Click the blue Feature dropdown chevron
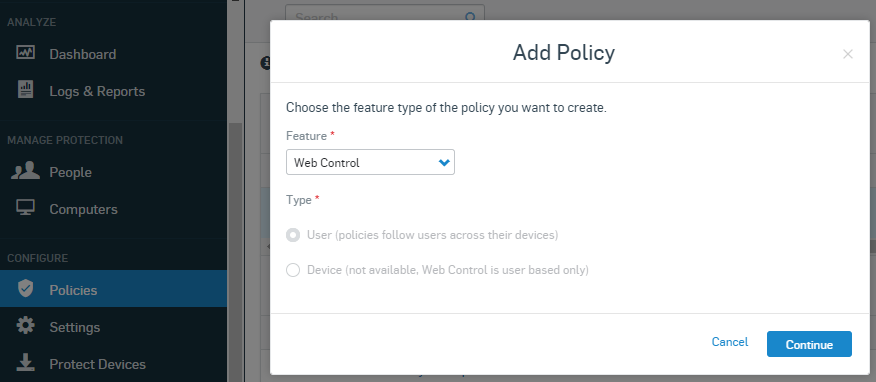Image resolution: width=876 pixels, height=382 pixels. [x=444, y=163]
